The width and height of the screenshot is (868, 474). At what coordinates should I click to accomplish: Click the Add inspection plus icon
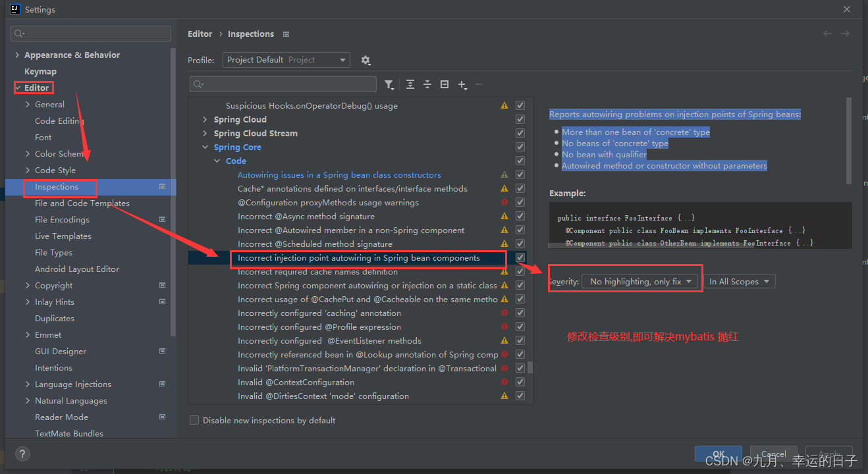pos(462,84)
